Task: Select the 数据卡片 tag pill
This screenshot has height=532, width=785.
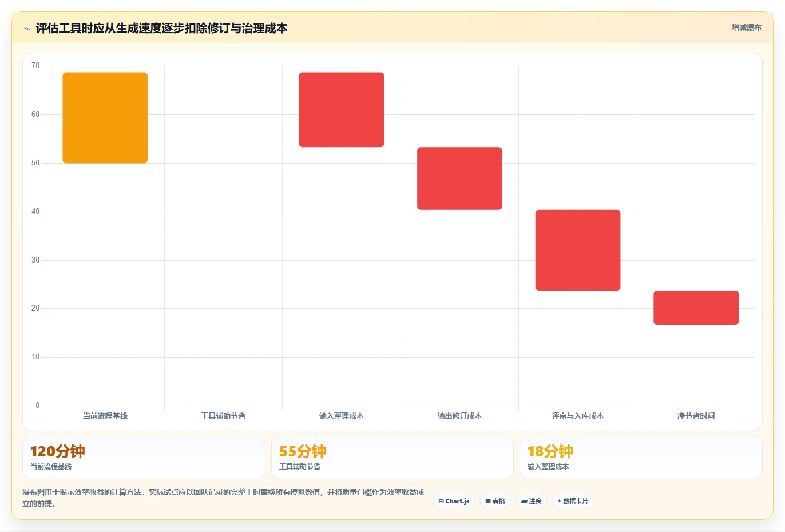Action: click(x=573, y=501)
